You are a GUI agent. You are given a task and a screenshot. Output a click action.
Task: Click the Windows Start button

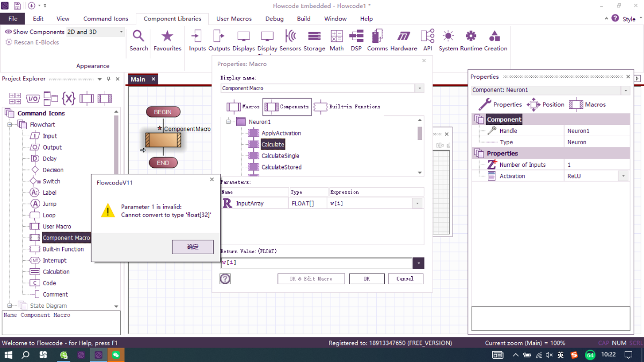(8, 354)
